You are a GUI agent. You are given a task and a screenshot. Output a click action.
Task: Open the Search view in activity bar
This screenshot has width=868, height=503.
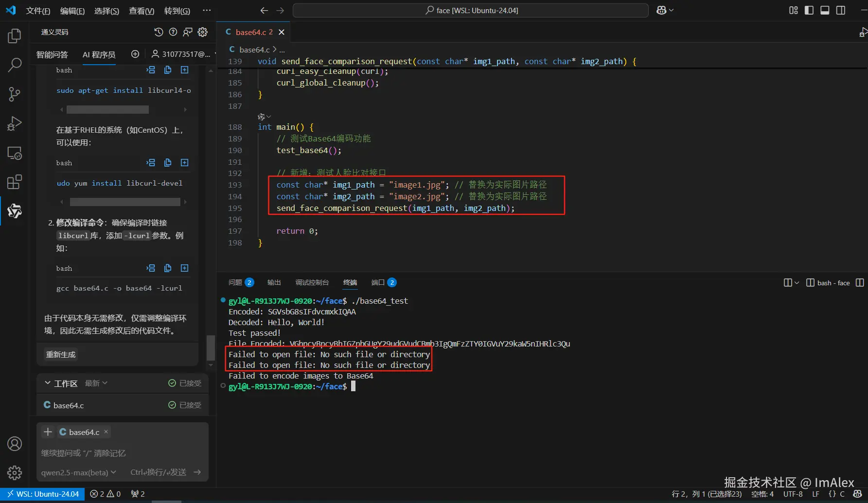click(x=15, y=65)
